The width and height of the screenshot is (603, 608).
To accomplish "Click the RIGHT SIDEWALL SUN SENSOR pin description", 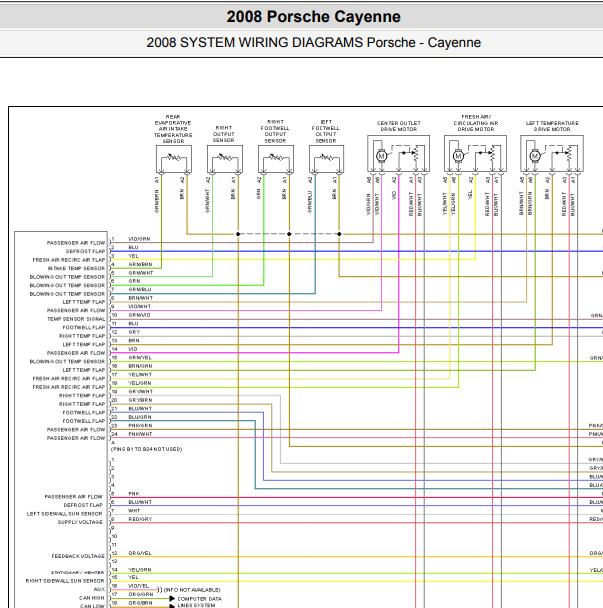I will (x=65, y=581).
